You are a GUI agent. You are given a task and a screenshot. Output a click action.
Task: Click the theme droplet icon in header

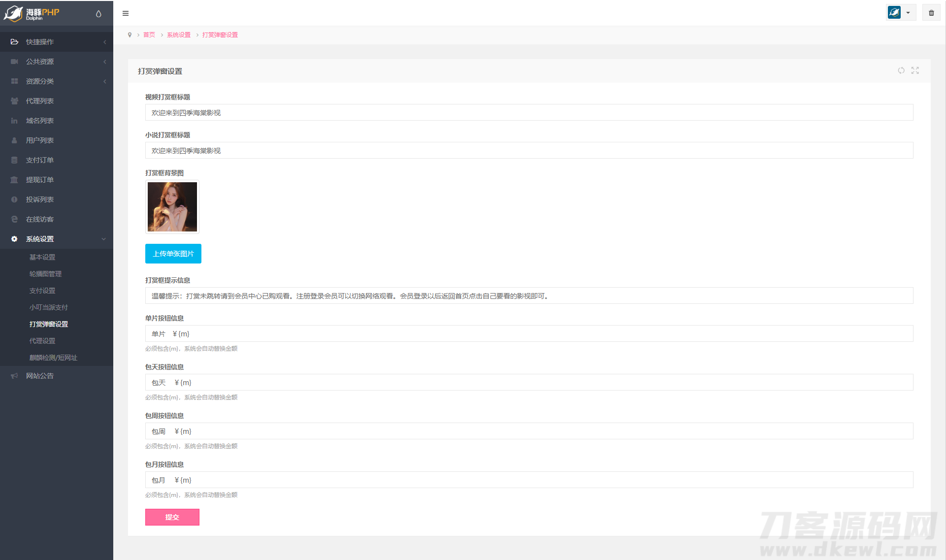point(98,14)
